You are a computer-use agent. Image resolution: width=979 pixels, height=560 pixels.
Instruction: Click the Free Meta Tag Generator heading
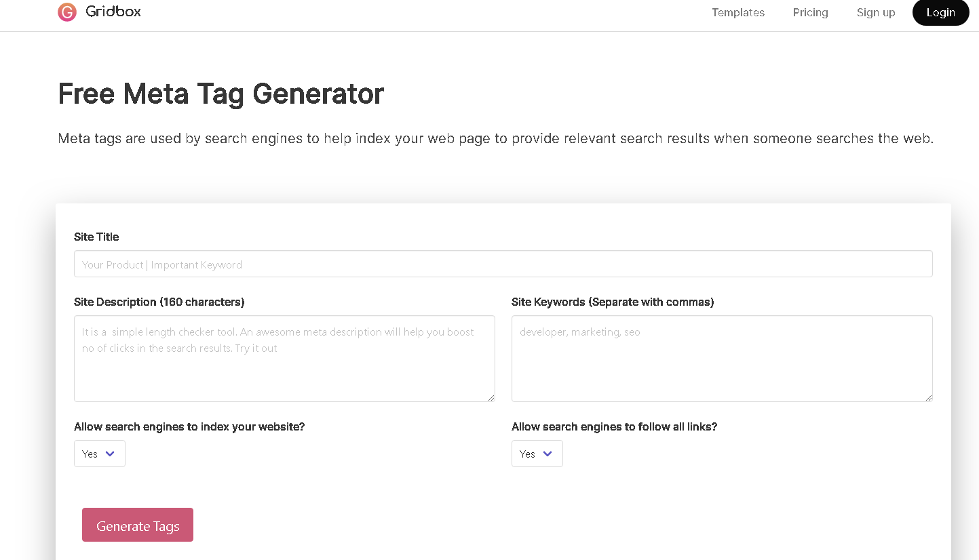click(x=221, y=94)
